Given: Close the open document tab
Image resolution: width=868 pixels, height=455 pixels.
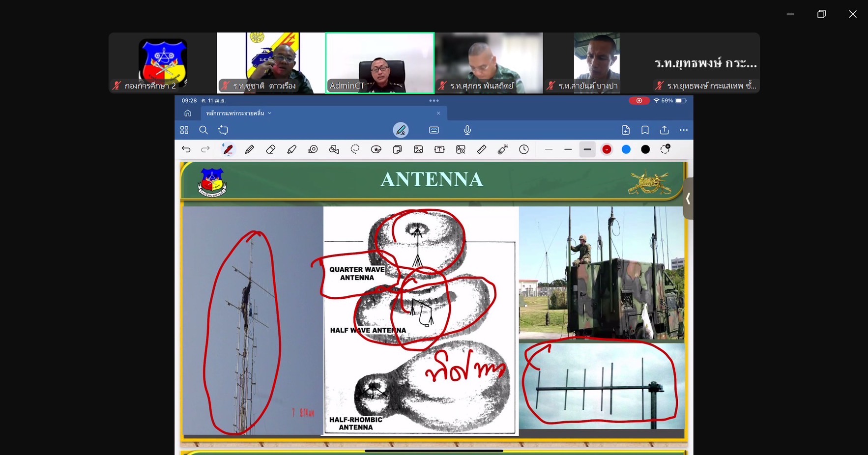Looking at the screenshot, I should coord(438,114).
